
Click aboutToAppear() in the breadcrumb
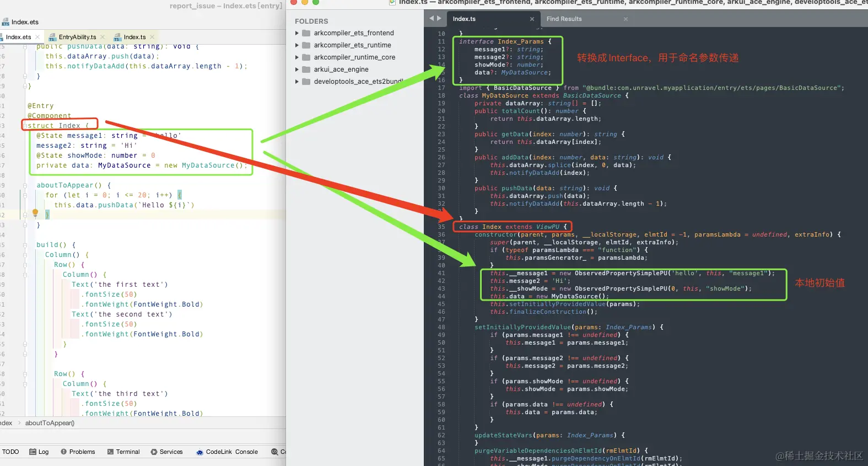[x=50, y=423]
